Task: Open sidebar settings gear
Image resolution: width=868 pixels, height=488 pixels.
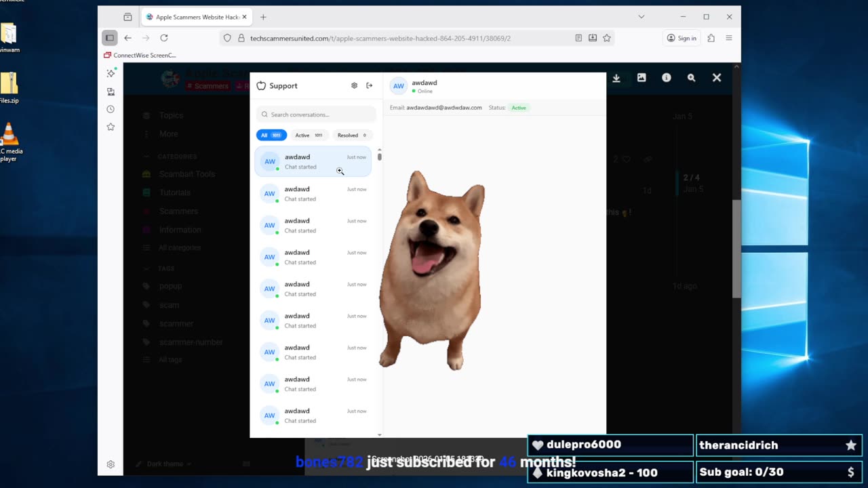Action: tap(111, 464)
